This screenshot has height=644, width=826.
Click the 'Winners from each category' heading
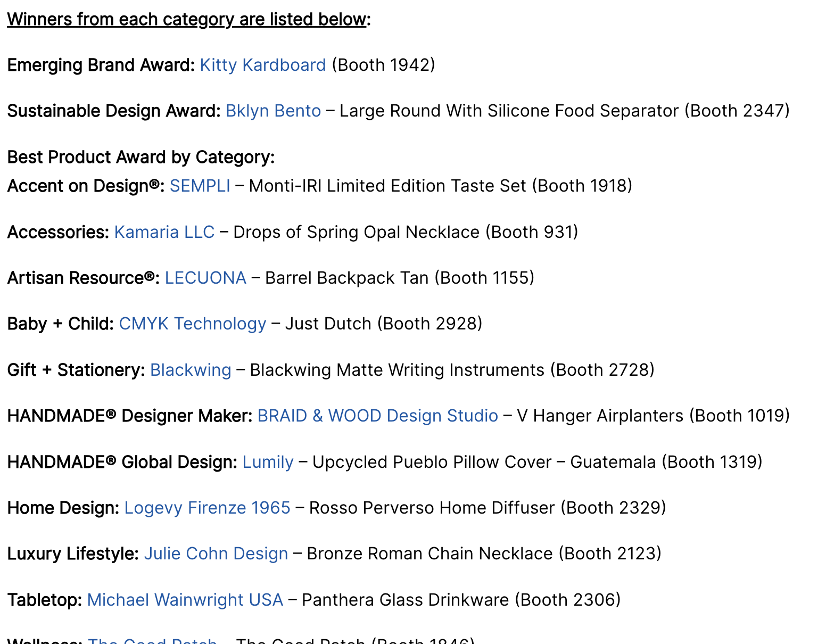(x=186, y=19)
